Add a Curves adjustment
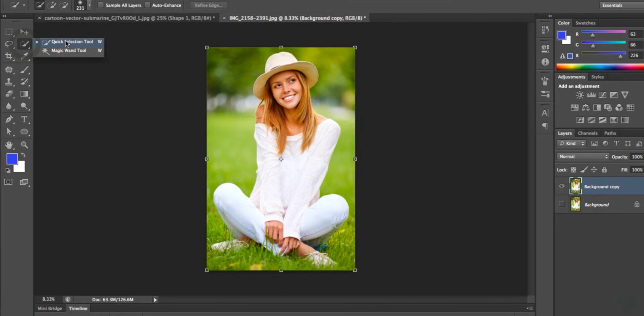This screenshot has width=644, height=316. [603, 95]
